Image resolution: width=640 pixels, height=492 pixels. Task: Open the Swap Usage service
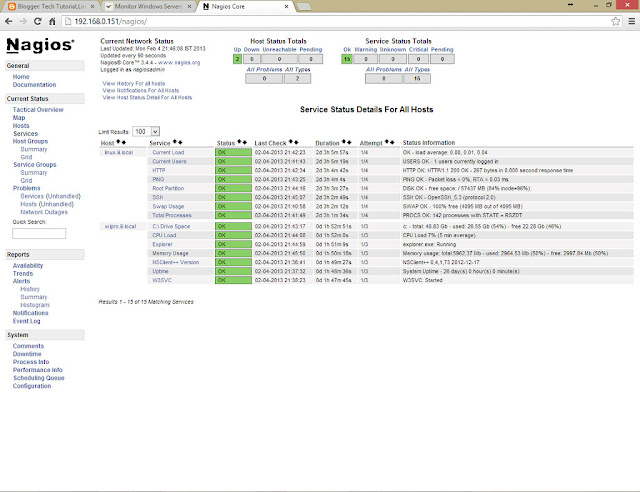point(168,206)
